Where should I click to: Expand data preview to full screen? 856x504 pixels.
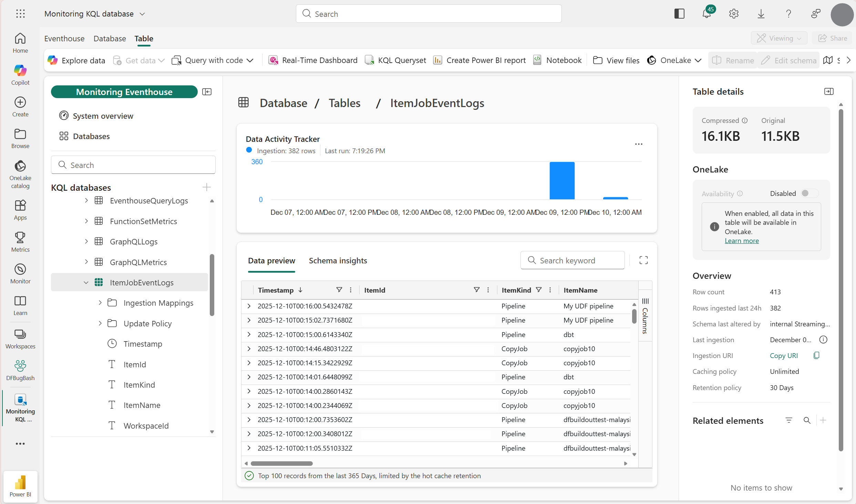(643, 260)
